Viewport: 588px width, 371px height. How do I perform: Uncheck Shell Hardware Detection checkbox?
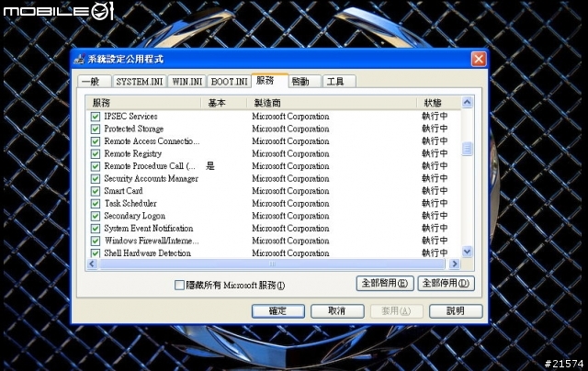tap(96, 253)
